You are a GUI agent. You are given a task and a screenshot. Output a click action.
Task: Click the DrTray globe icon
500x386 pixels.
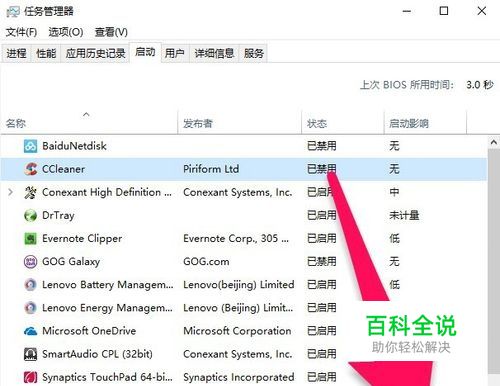[30, 215]
